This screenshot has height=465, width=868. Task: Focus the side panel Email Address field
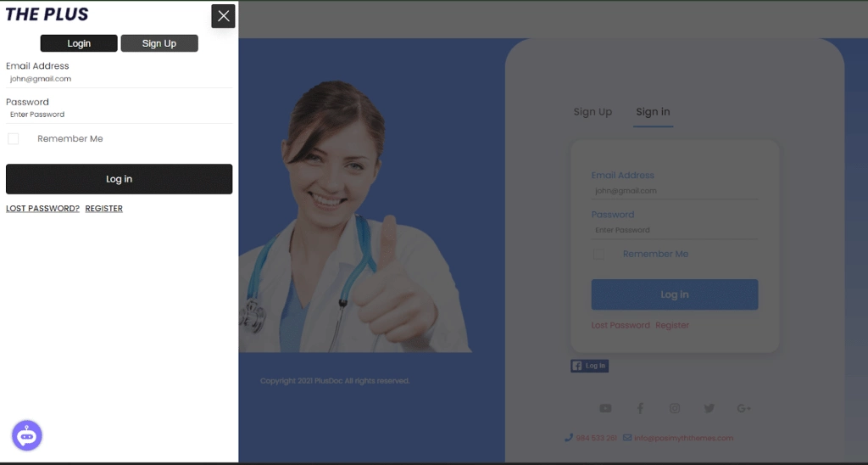(119, 79)
